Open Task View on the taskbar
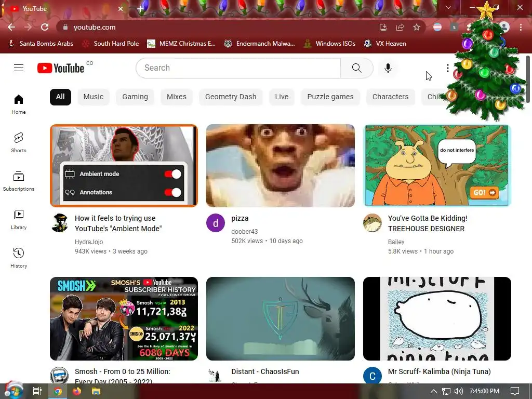 37,391
